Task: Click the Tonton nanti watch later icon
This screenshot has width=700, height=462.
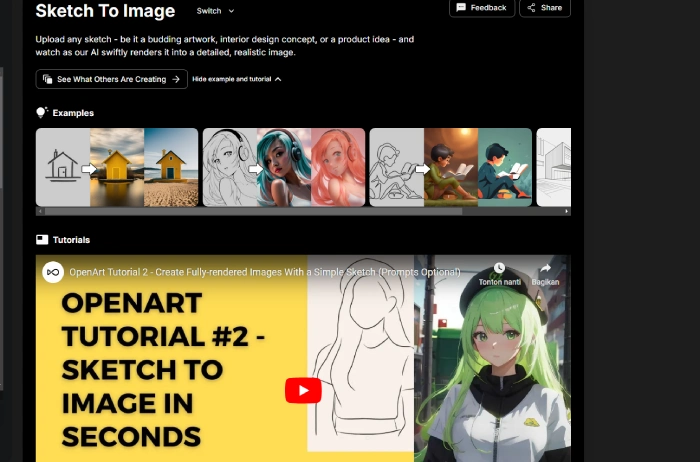Action: pyautogui.click(x=500, y=268)
